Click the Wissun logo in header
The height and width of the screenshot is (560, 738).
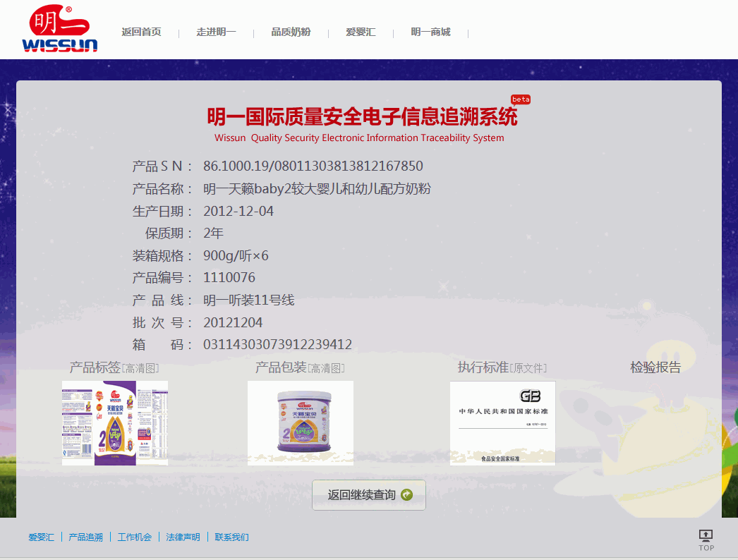(59, 30)
